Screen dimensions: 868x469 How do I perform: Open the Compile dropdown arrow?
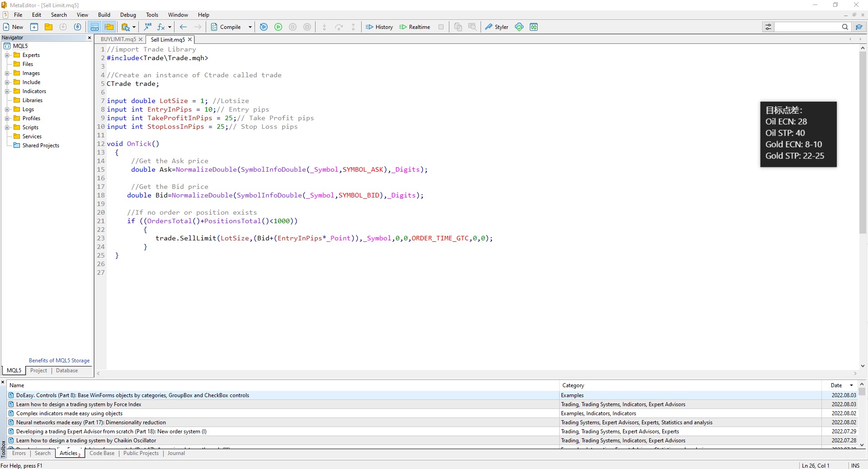250,27
